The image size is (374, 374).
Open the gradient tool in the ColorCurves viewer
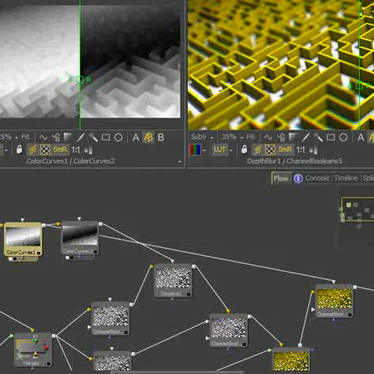tap(68, 137)
